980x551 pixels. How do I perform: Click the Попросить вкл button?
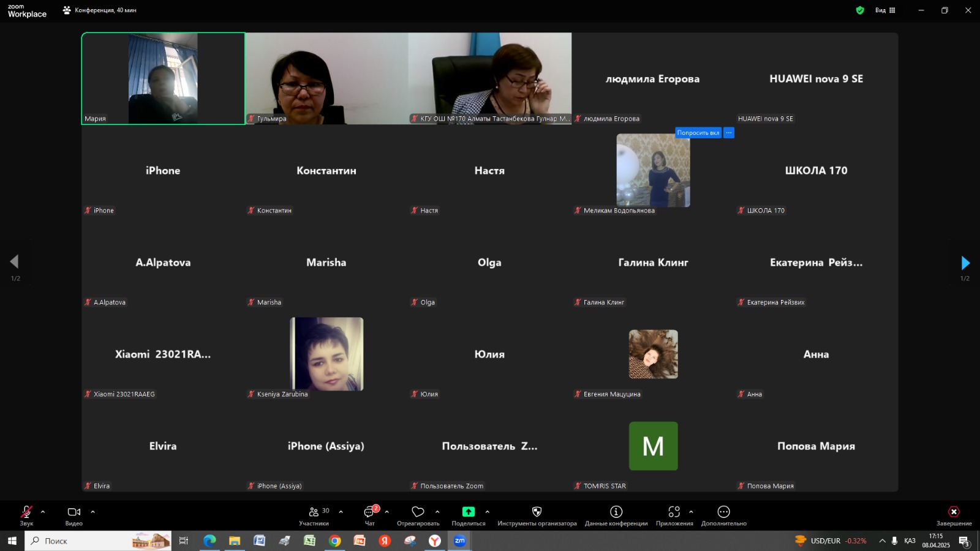click(698, 133)
